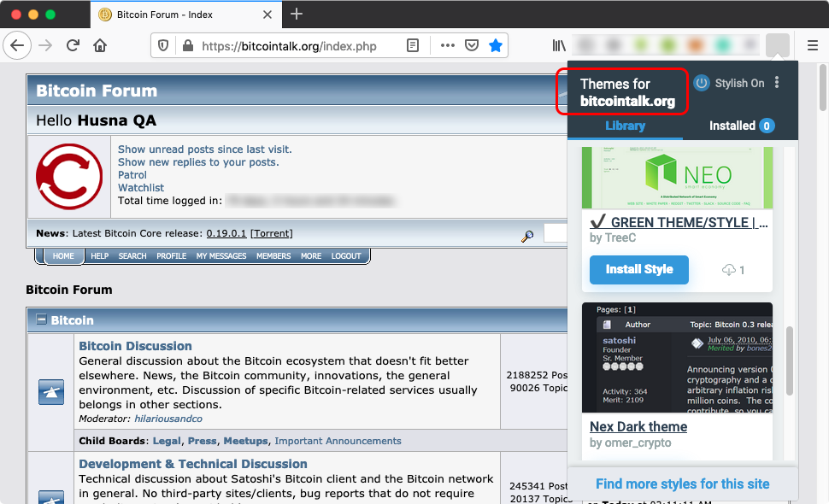Open moderator hilariousandco profile

(x=168, y=419)
